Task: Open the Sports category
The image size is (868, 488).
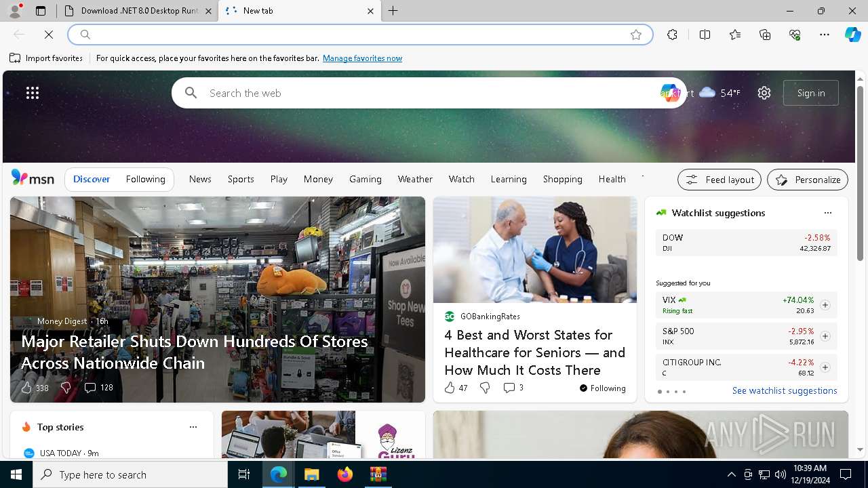Action: [x=241, y=179]
